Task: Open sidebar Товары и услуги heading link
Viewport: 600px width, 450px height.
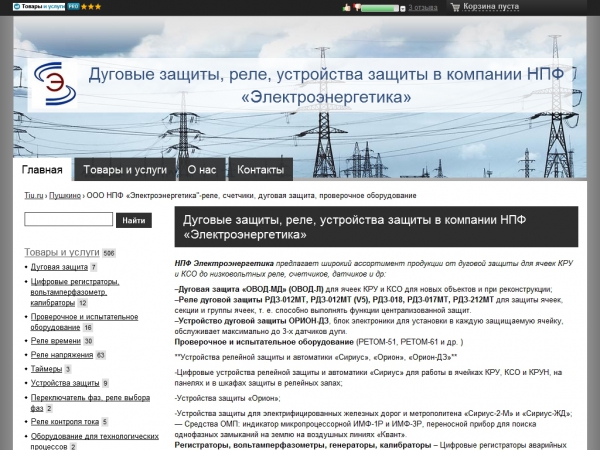Action: 62,252
